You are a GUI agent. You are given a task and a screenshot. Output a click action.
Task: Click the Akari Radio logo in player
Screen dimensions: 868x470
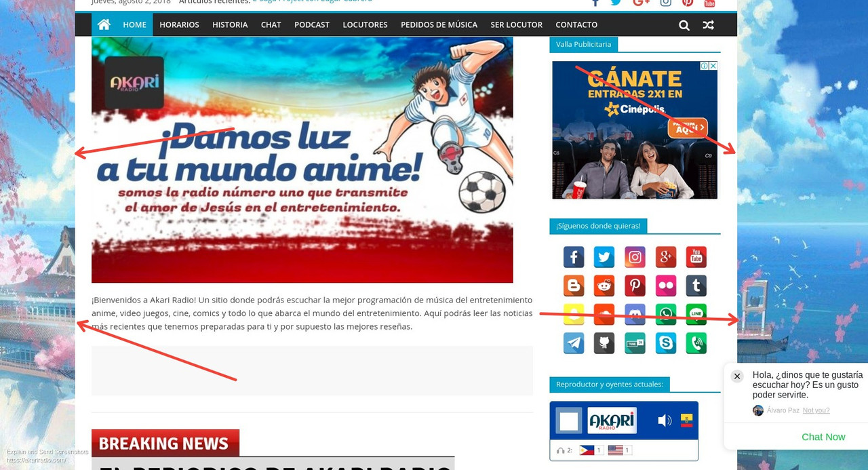coord(612,420)
